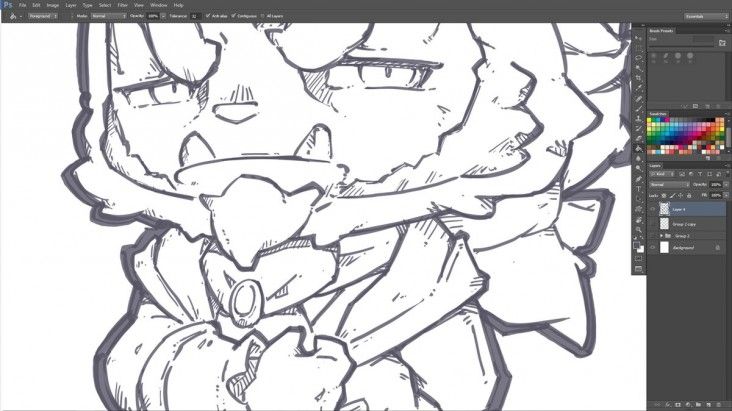Toggle Anti-alias checkbox
The height and width of the screenshot is (411, 732).
[208, 16]
